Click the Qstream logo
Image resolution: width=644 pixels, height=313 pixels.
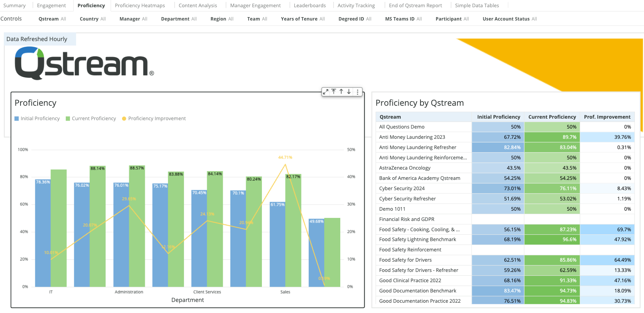(84, 64)
